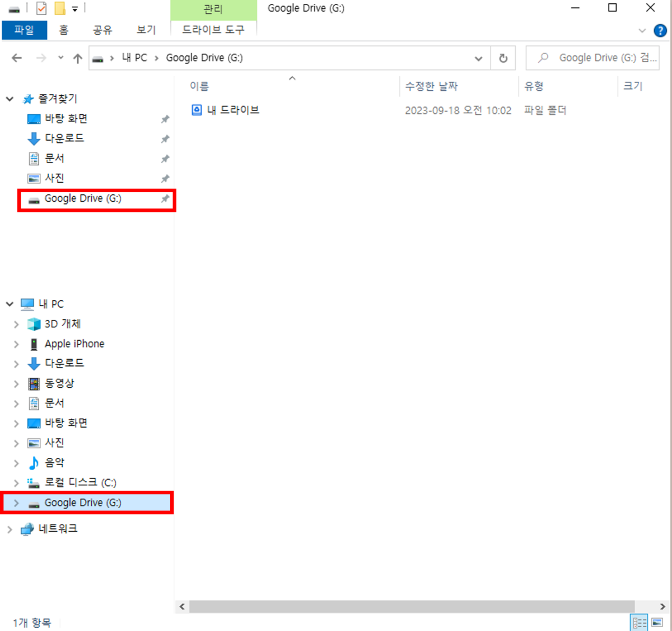
Task: Go forward with the right arrow button
Action: [x=41, y=58]
